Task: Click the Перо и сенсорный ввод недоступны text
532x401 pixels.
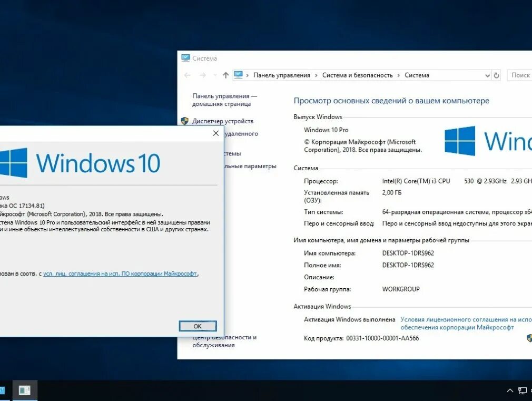Action: click(457, 224)
